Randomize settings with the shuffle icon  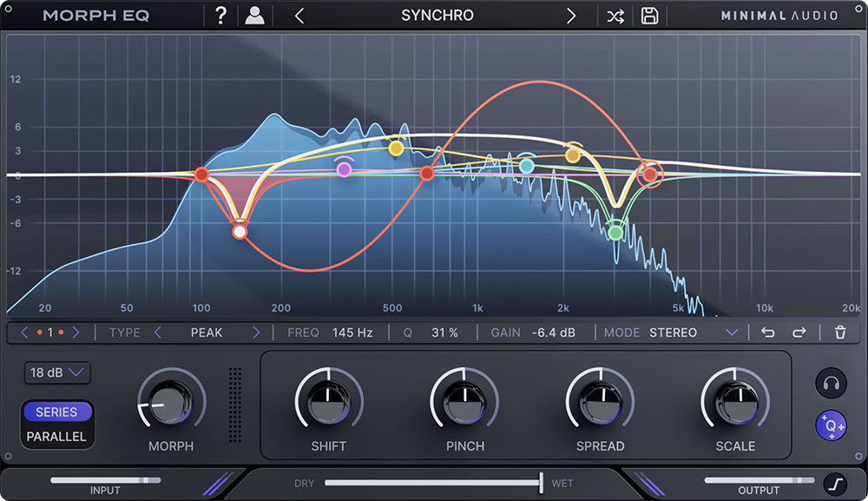click(615, 15)
